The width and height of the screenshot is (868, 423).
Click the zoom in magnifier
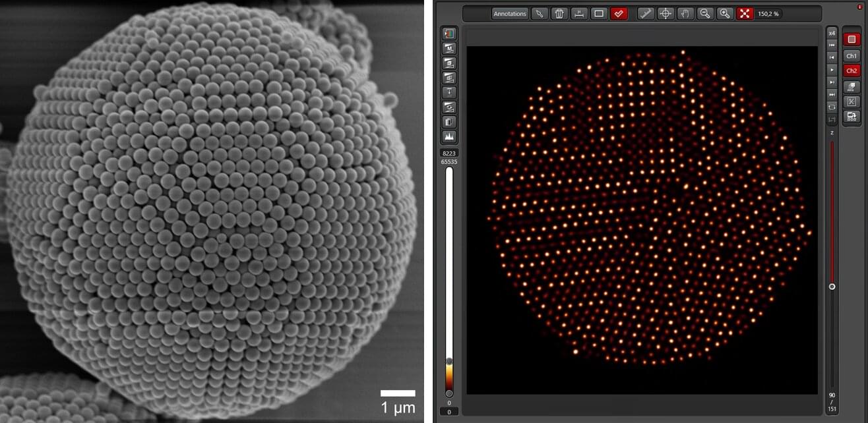(726, 13)
